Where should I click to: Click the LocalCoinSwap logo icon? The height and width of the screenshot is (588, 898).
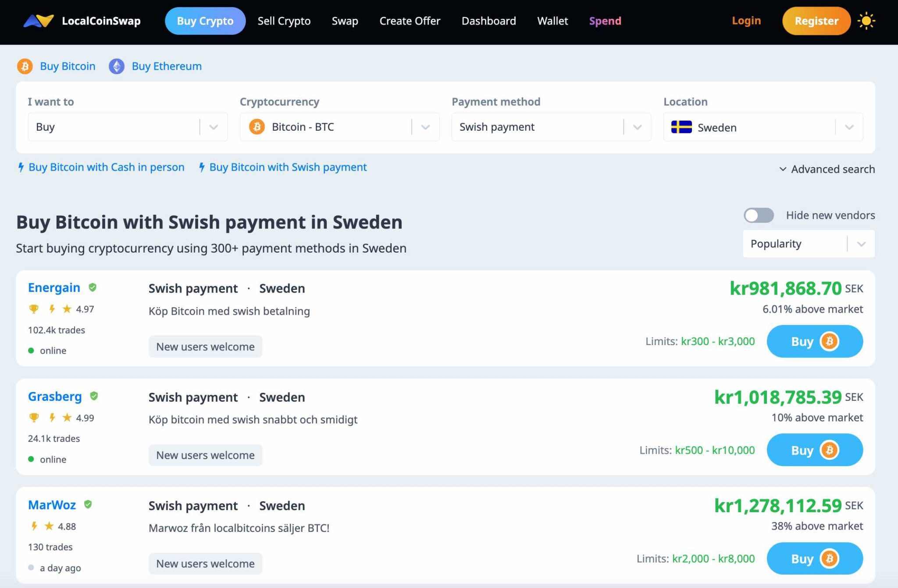39,21
